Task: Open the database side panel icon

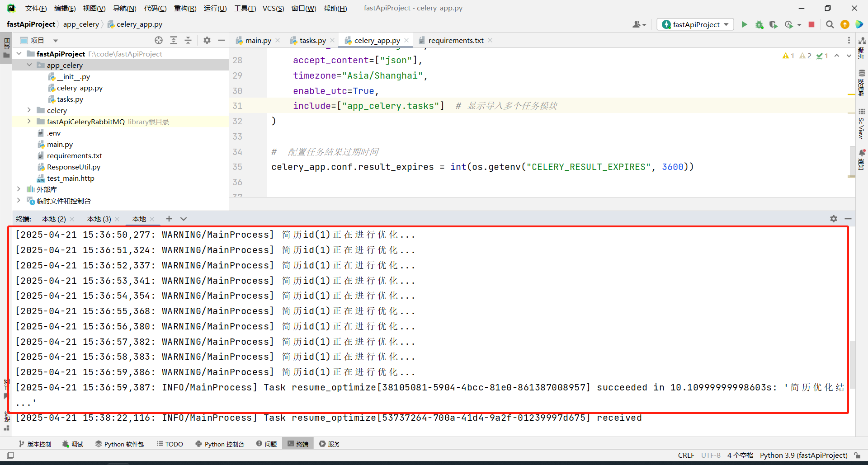Action: [x=862, y=83]
